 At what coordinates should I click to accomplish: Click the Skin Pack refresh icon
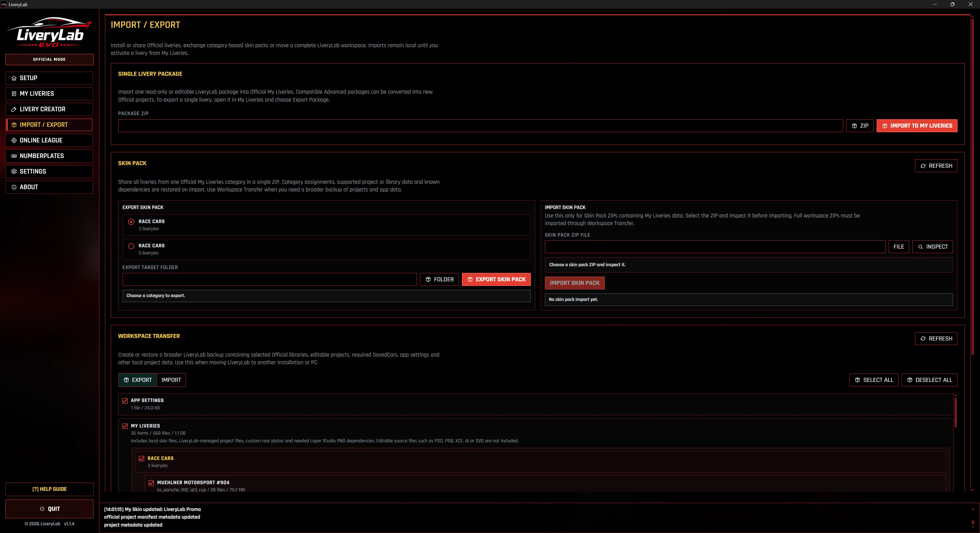923,166
